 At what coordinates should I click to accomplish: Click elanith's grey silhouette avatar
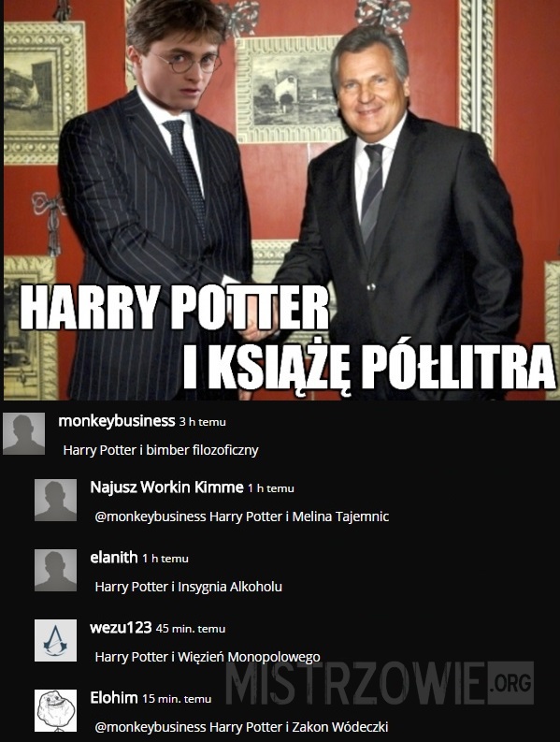[x=55, y=570]
